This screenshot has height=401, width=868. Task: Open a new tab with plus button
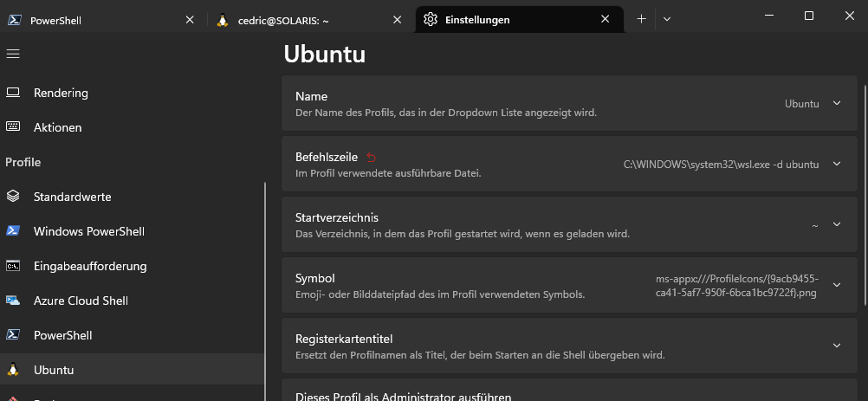click(x=641, y=19)
